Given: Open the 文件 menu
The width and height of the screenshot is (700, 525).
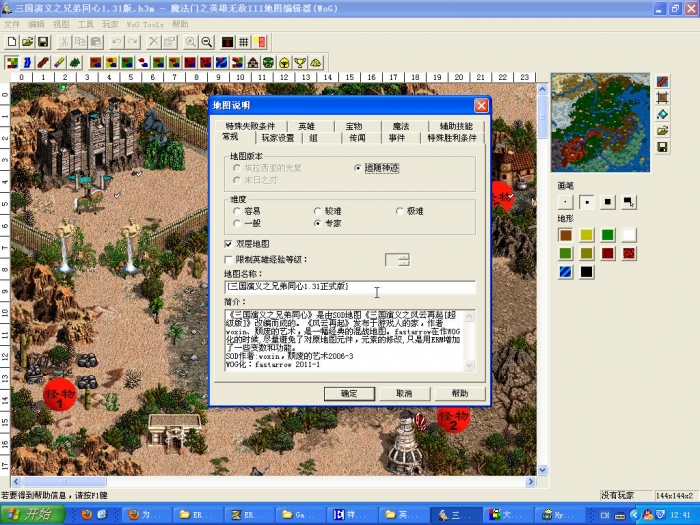Looking at the screenshot, I should tap(12, 24).
